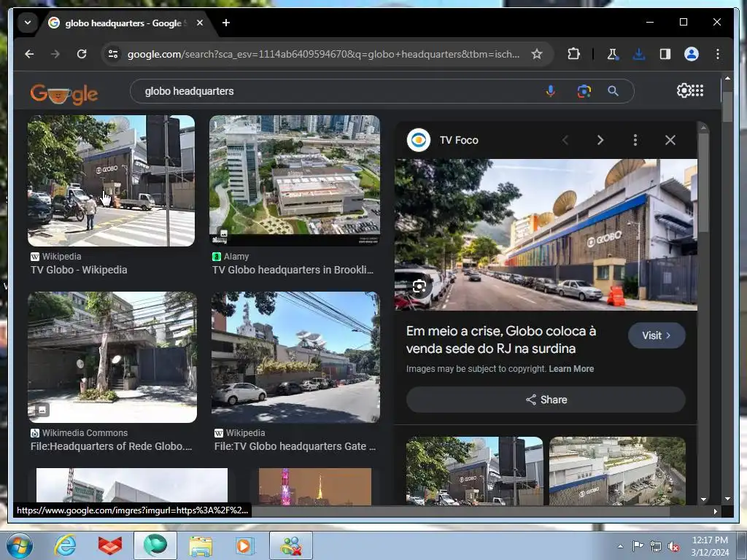Open the Learn More copyright link
Image resolution: width=747 pixels, height=560 pixels.
(x=571, y=368)
